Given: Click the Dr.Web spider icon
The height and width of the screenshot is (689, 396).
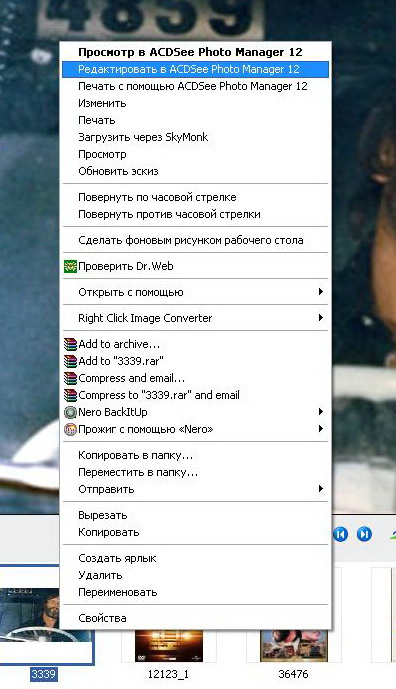Looking at the screenshot, I should 70,266.
